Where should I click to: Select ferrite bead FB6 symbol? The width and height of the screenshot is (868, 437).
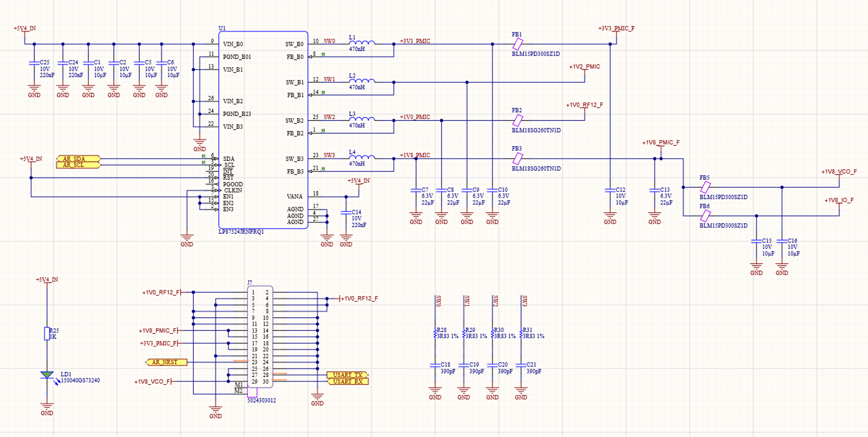click(705, 216)
